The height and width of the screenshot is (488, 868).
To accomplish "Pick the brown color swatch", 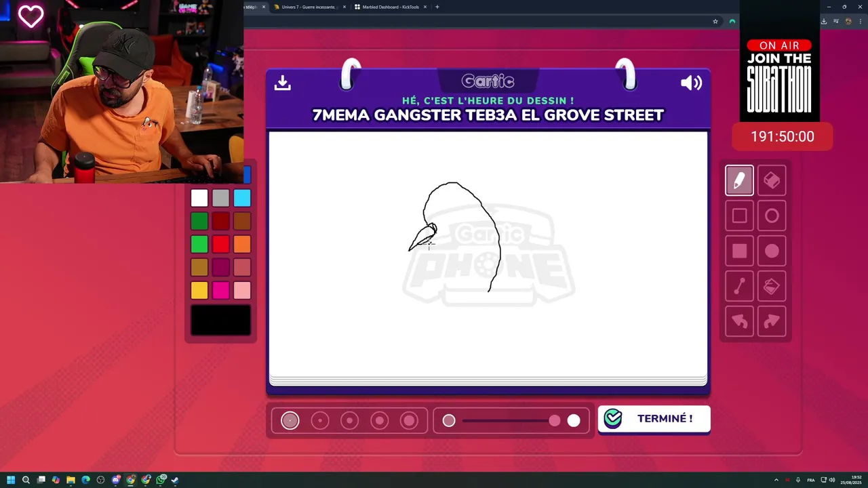I will (242, 221).
